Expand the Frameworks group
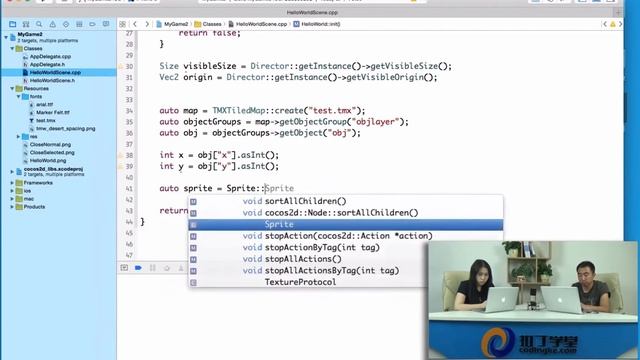 point(12,183)
